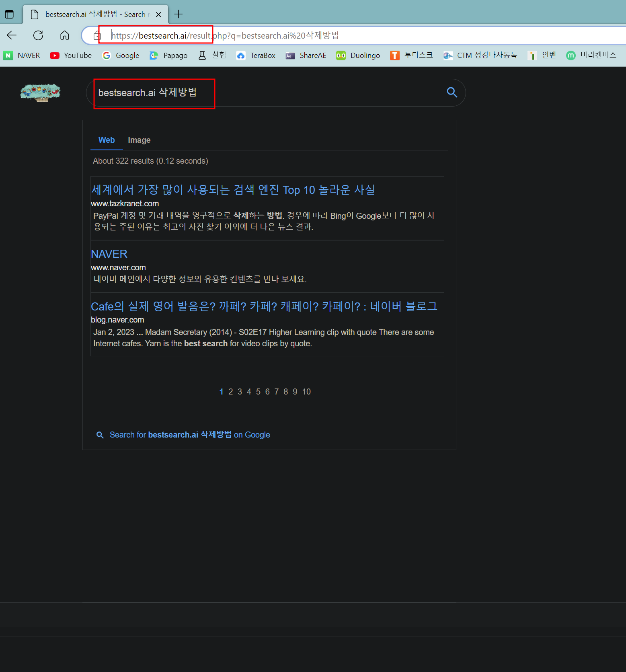Screen dimensions: 626x672
Task: Click the bestsearch tree logo
Action: [x=40, y=92]
